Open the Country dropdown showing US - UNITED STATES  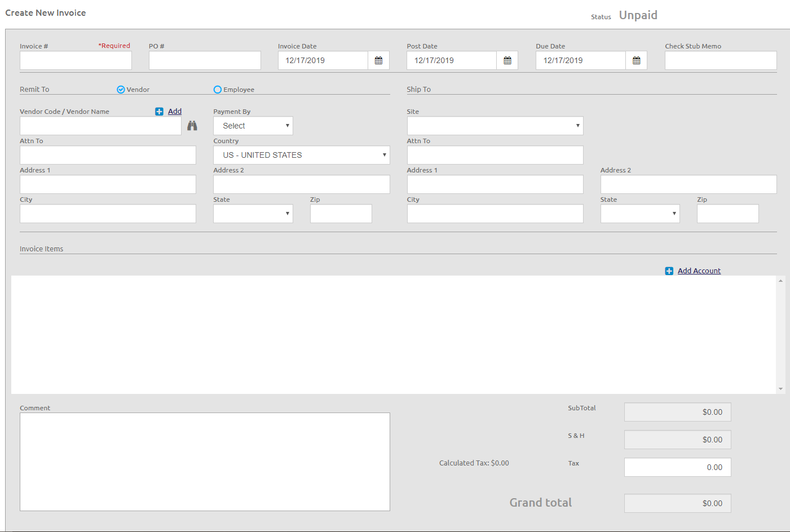[301, 154]
